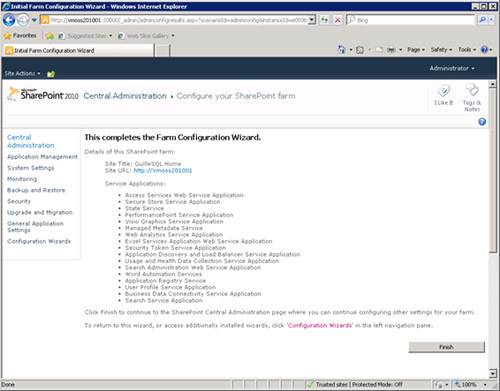Open the Page menu
This screenshot has height=391, width=500.
(x=416, y=50)
